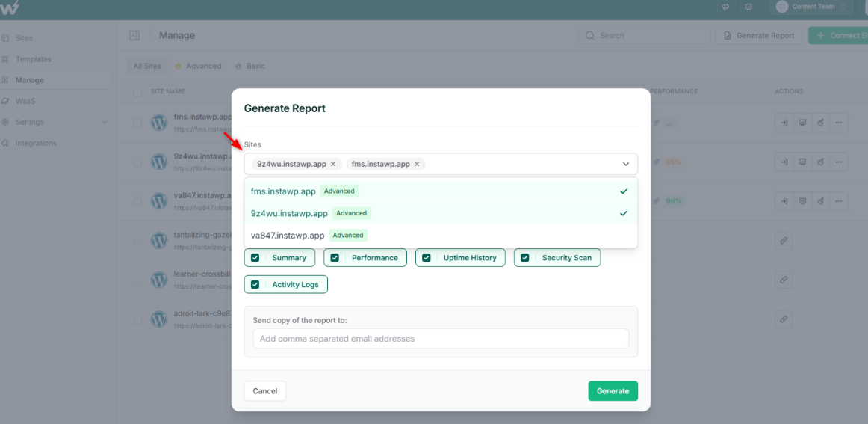This screenshot has width=868, height=424.
Task: Check the adroit-lark row checkbox
Action: 137,319
